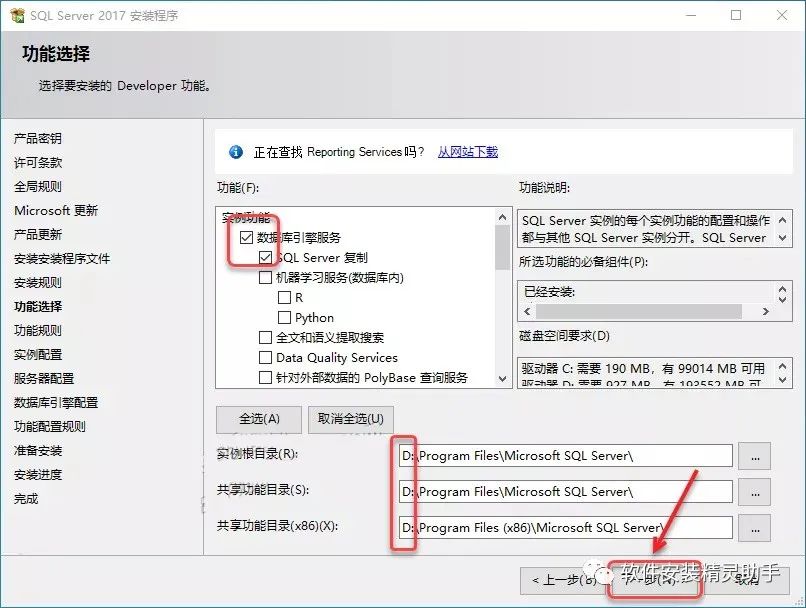Minimize the SQL Server setup window
The width and height of the screenshot is (806, 608).
(691, 15)
